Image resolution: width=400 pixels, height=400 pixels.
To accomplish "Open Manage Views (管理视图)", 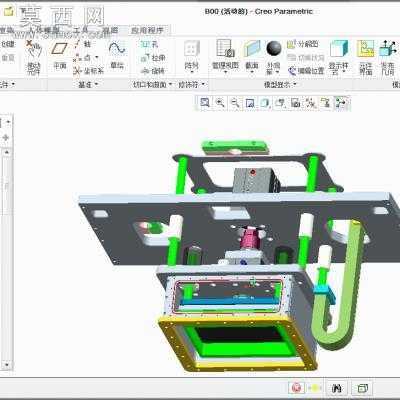I will [x=225, y=55].
